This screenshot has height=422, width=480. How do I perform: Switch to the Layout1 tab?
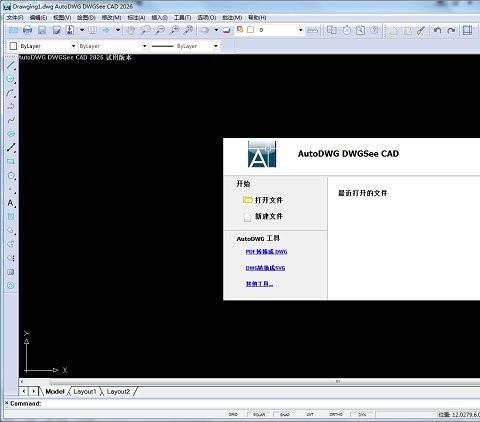(x=85, y=391)
